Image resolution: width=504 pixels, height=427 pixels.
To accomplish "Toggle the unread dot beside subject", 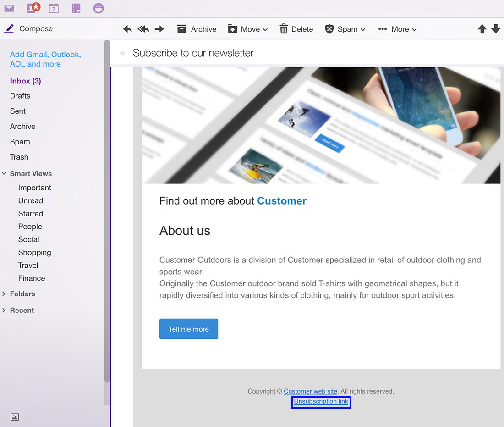I will point(122,53).
